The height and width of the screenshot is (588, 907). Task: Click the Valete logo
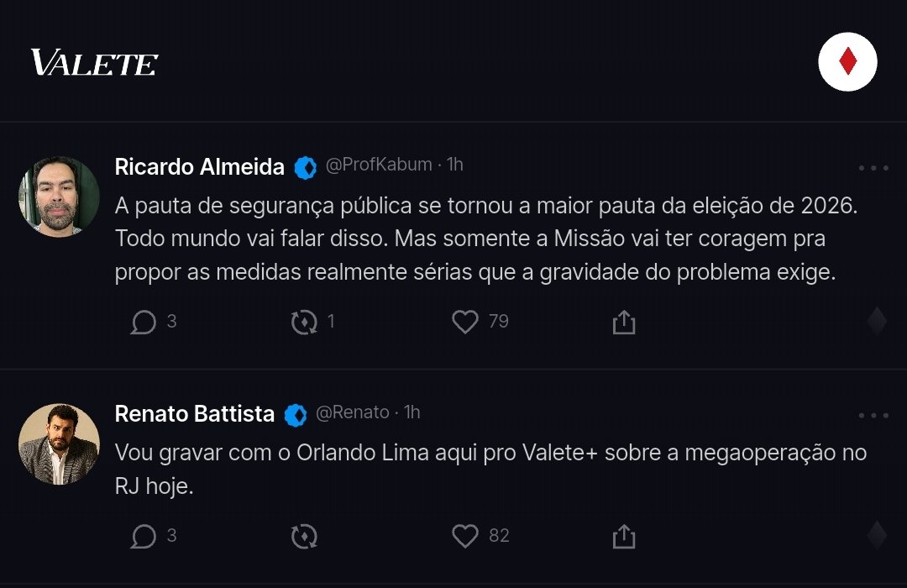point(94,63)
